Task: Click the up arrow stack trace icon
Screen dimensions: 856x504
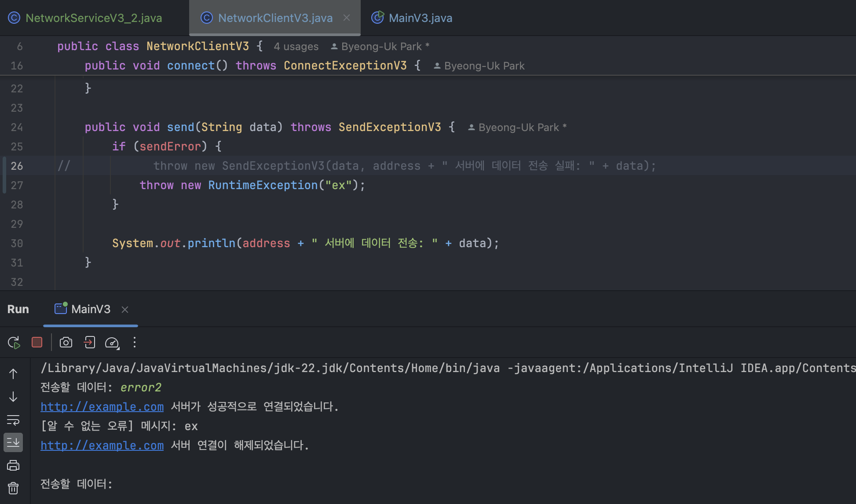Action: (x=13, y=374)
